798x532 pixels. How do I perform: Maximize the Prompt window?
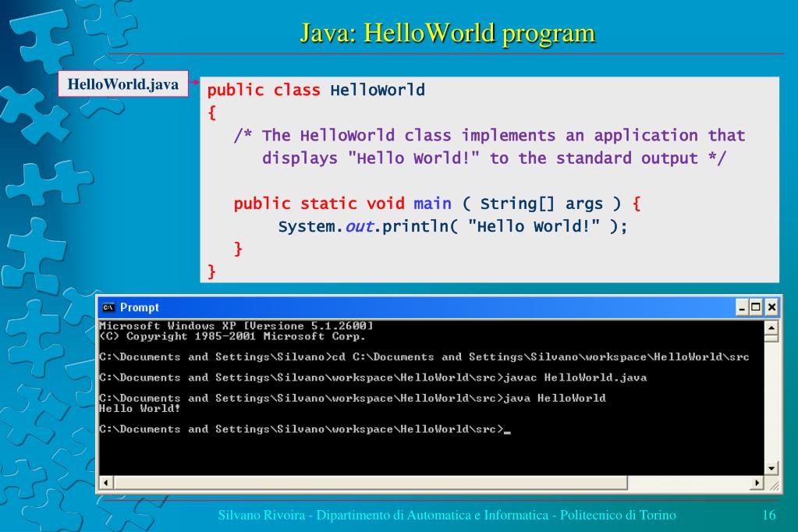tap(756, 307)
